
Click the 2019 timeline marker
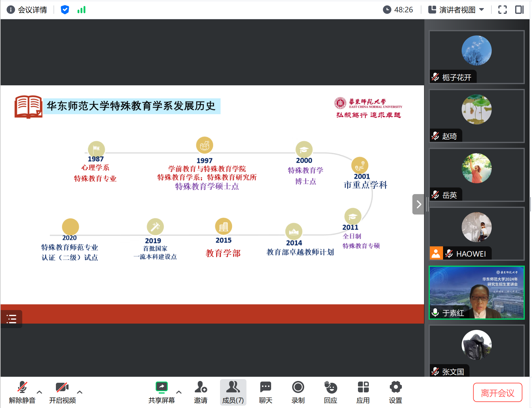(x=155, y=227)
